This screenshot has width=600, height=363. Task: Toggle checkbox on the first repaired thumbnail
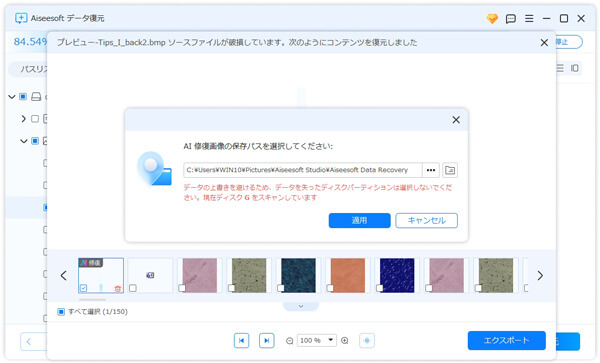pos(84,288)
